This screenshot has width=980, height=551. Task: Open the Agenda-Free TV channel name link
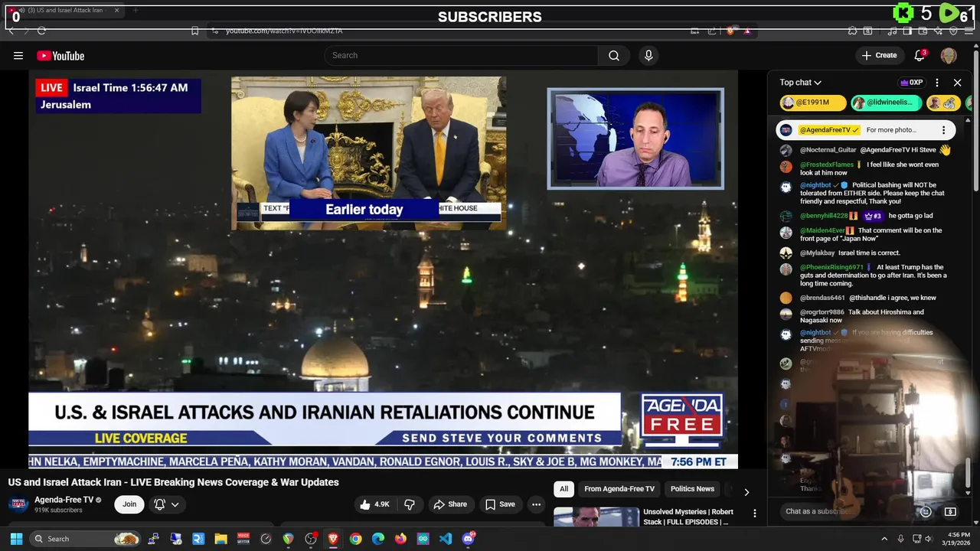[64, 500]
